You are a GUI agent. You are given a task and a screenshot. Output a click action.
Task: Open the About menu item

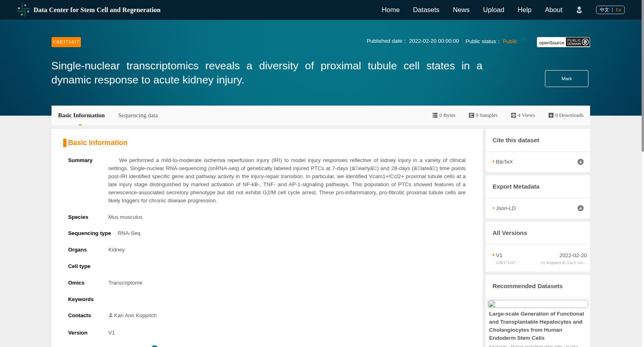click(553, 10)
